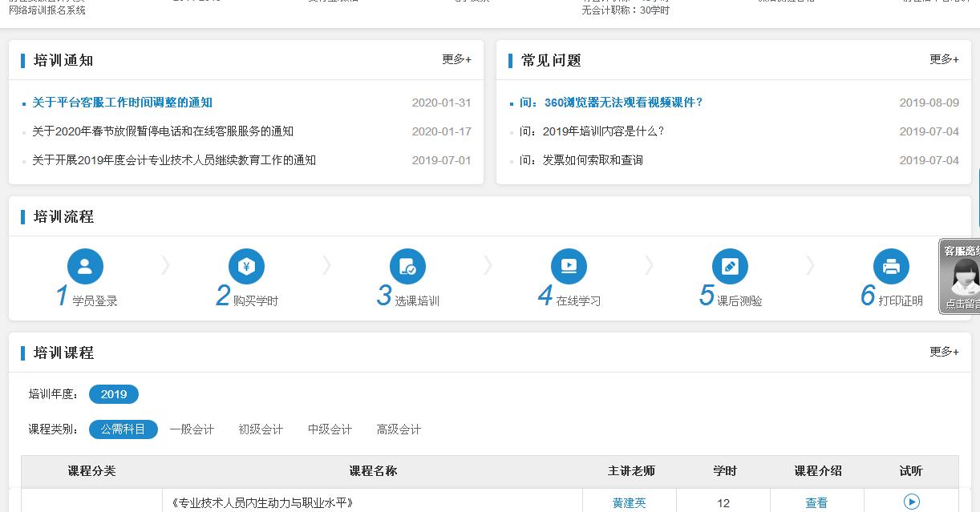Select the 2019 training year pill
This screenshot has height=512, width=980.
click(114, 394)
